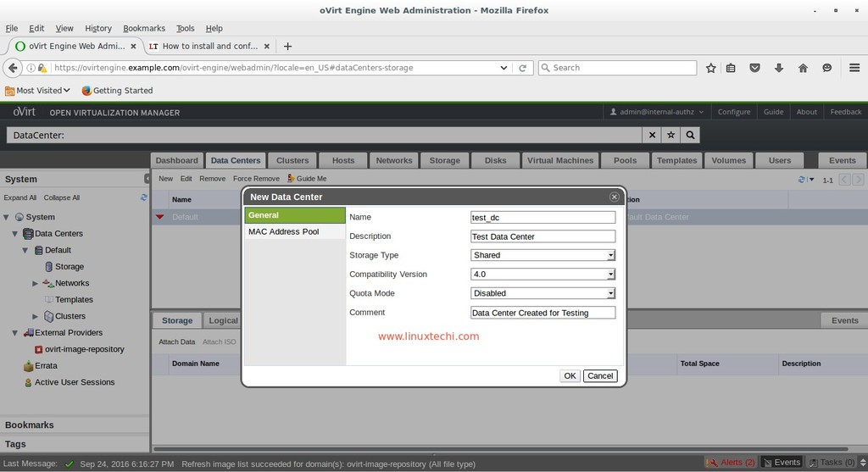Screen dimensions: 868x472
Task: Go to the next results page arrow
Action: tap(858, 180)
